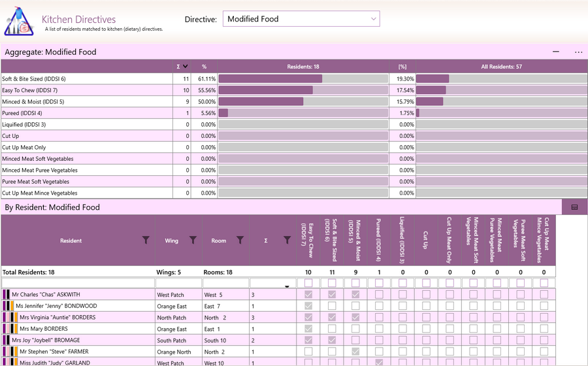
Task: Toggle the Cut Up filter checkbox
Action: 427,283
